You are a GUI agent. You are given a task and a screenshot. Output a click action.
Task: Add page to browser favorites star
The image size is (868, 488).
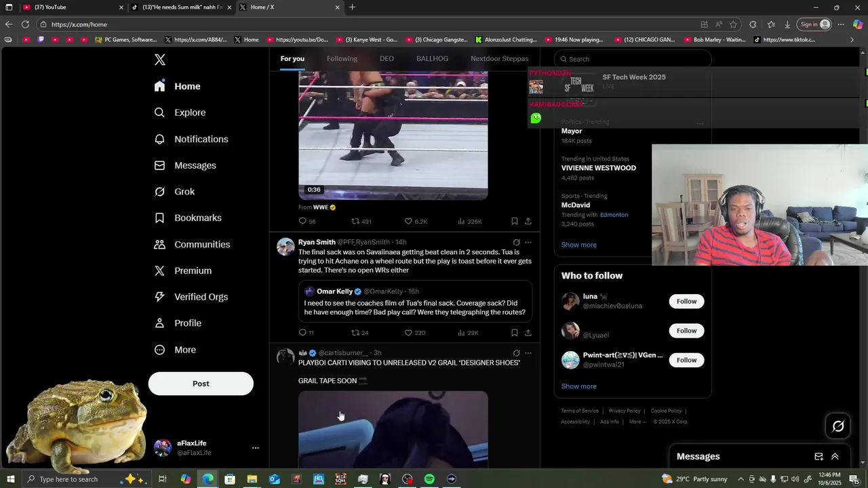pos(733,24)
